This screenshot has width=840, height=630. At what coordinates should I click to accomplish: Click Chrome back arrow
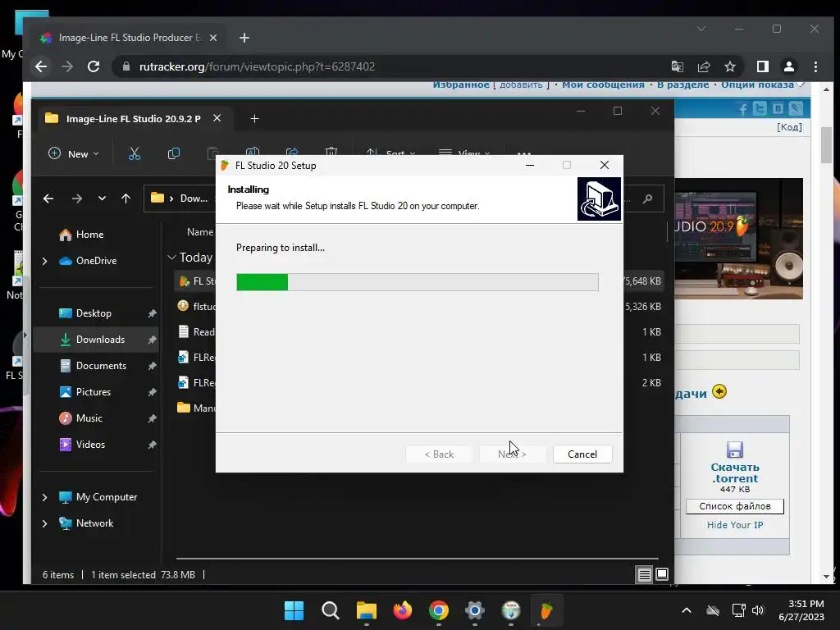(41, 66)
